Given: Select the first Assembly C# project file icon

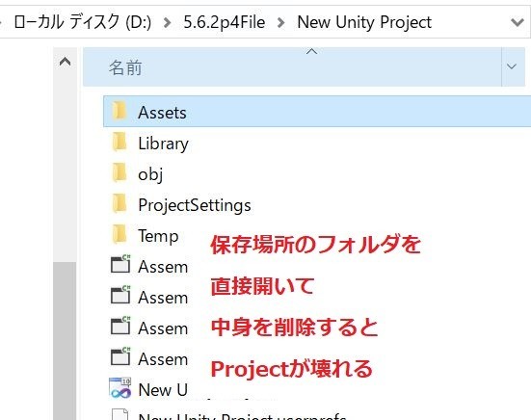Looking at the screenshot, I should tap(120, 264).
